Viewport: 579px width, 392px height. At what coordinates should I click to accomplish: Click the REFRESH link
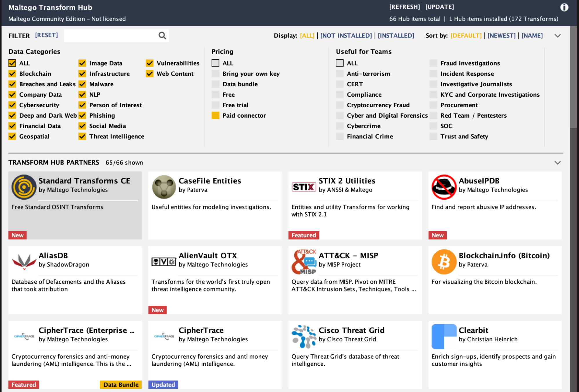pyautogui.click(x=404, y=7)
